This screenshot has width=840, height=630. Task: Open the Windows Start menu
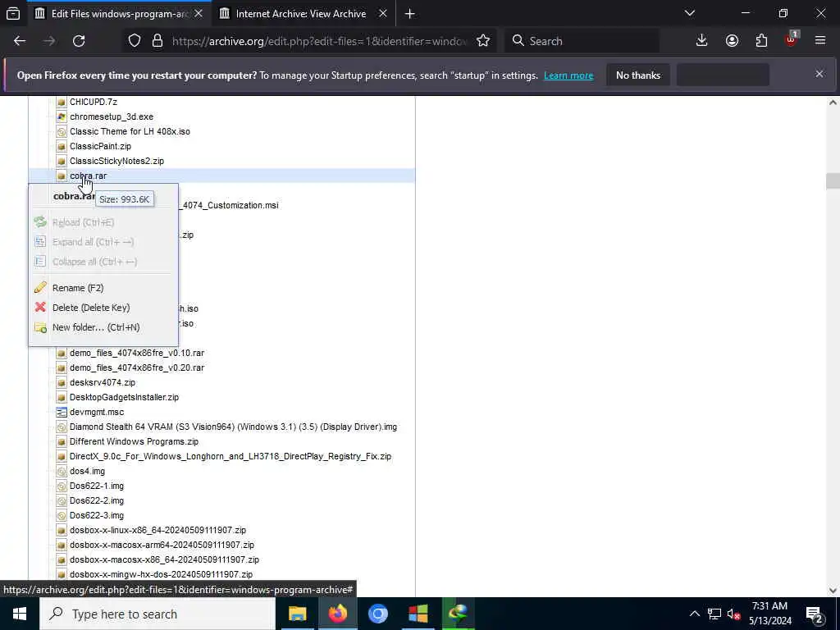pos(20,614)
